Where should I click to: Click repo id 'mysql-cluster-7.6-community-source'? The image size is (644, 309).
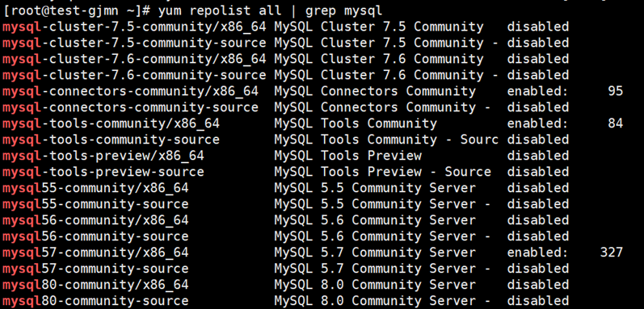coord(134,75)
